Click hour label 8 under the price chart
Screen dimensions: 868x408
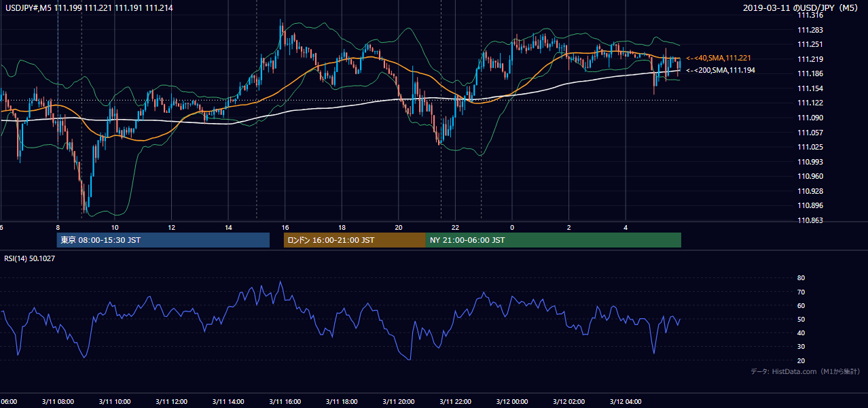(58, 228)
